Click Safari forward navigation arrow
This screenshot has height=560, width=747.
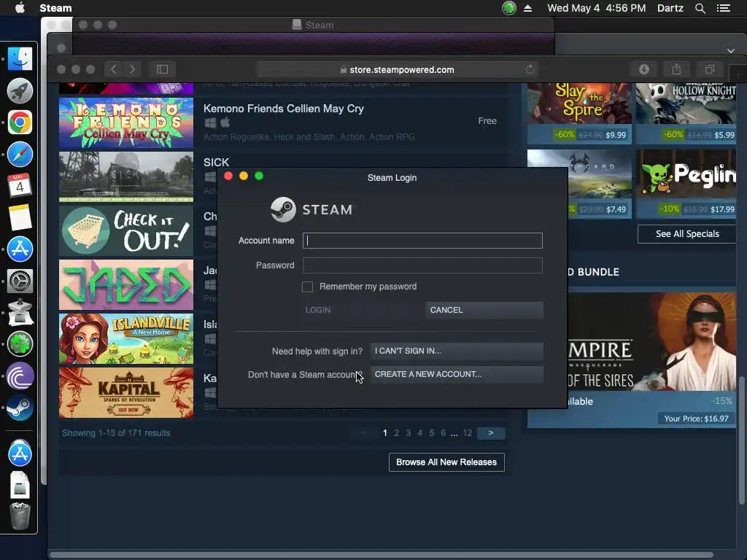(133, 69)
